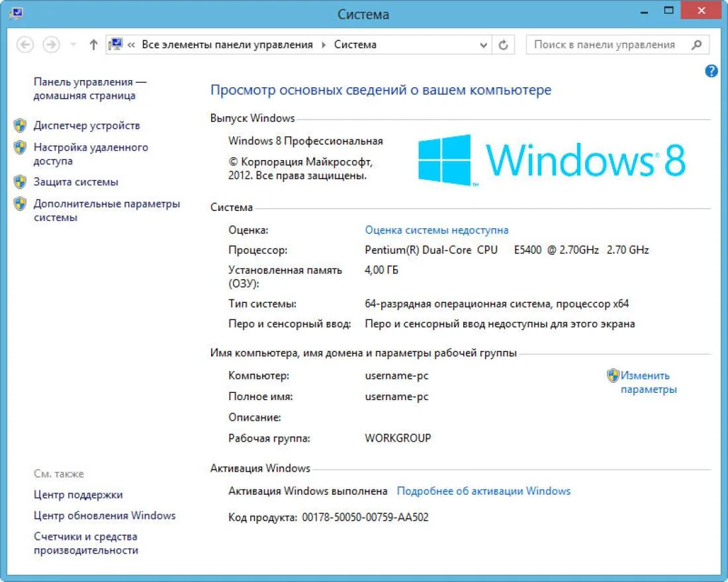Click '64-разрядная операционная система' text
Image resolution: width=728 pixels, height=582 pixels.
tap(457, 304)
